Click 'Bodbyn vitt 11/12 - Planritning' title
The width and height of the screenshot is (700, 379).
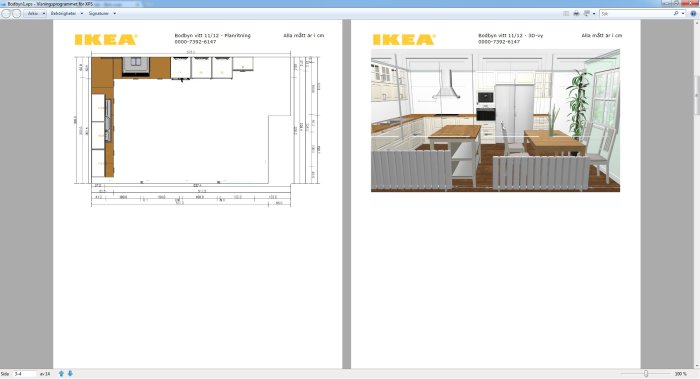pyautogui.click(x=212, y=35)
